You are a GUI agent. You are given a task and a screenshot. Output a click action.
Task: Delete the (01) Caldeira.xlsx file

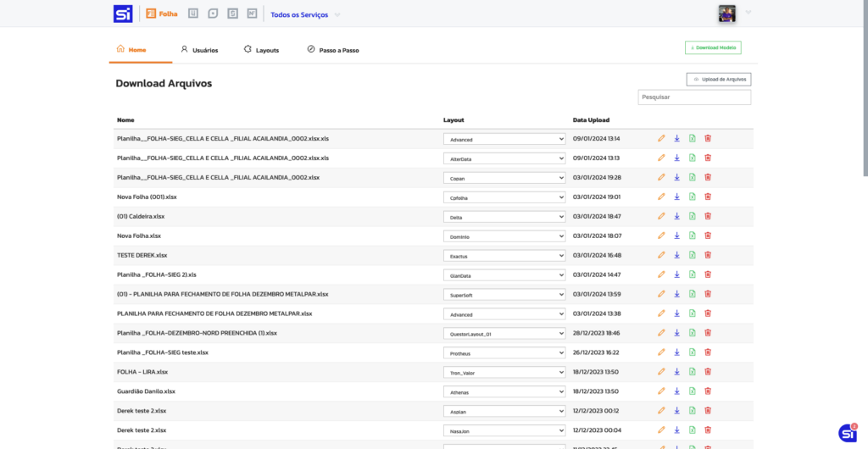click(x=708, y=216)
